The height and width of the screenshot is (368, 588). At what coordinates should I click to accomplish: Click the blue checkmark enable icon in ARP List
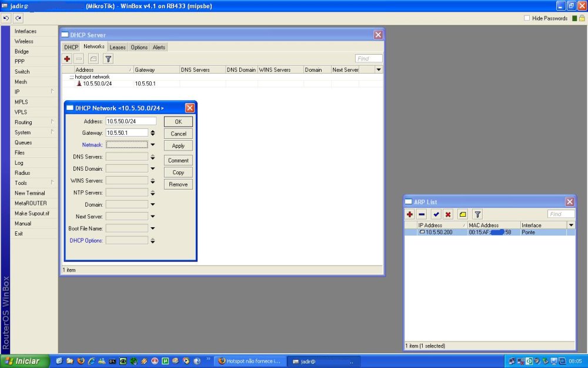pyautogui.click(x=436, y=214)
